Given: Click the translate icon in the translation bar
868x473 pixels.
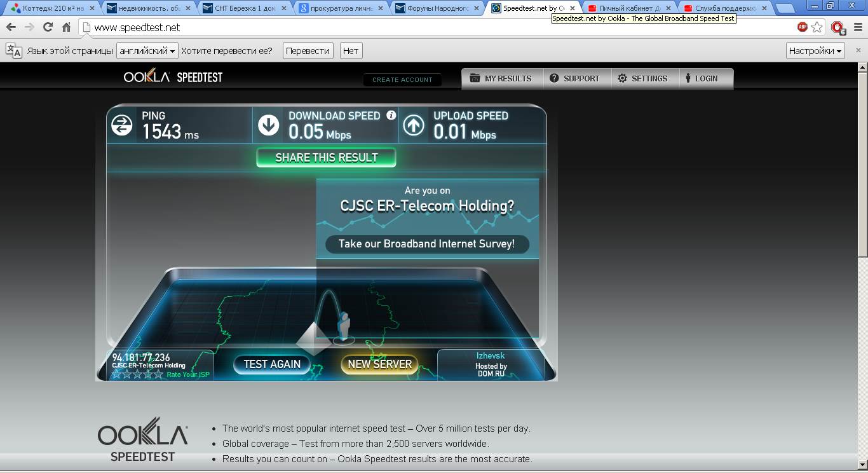Looking at the screenshot, I should pyautogui.click(x=13, y=51).
